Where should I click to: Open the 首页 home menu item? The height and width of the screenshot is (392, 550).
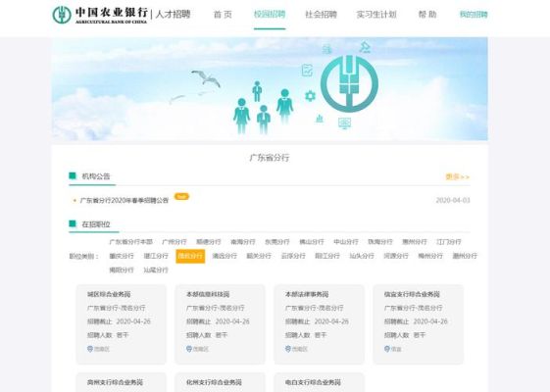[x=223, y=15]
